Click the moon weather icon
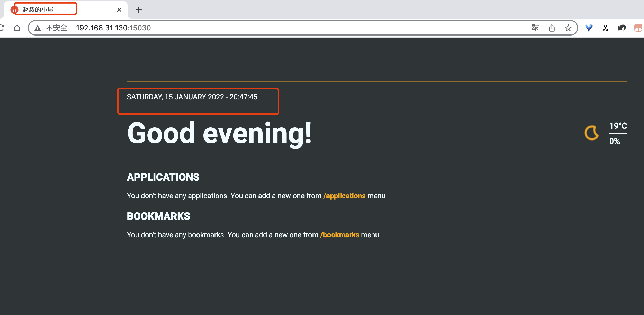The height and width of the screenshot is (315, 644). coord(592,133)
